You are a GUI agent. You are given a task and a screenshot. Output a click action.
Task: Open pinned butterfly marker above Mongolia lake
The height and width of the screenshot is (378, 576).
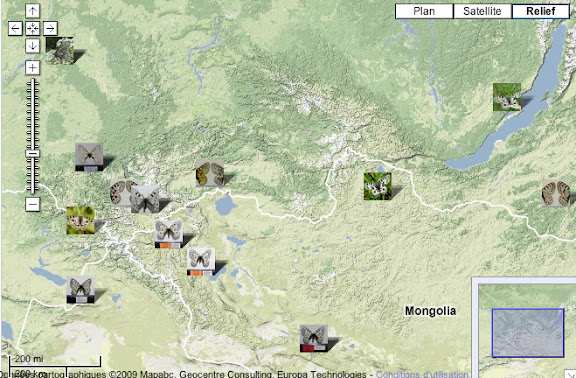pyautogui.click(x=201, y=262)
